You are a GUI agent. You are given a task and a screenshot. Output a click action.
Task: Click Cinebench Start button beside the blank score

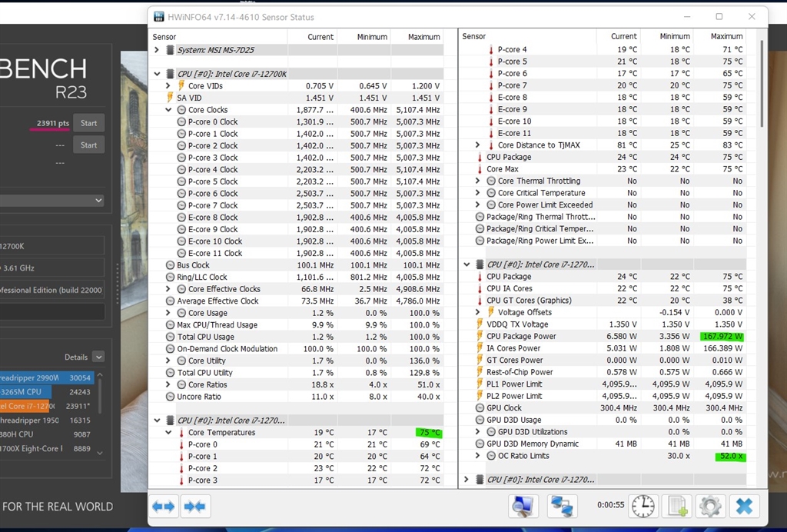tap(89, 145)
